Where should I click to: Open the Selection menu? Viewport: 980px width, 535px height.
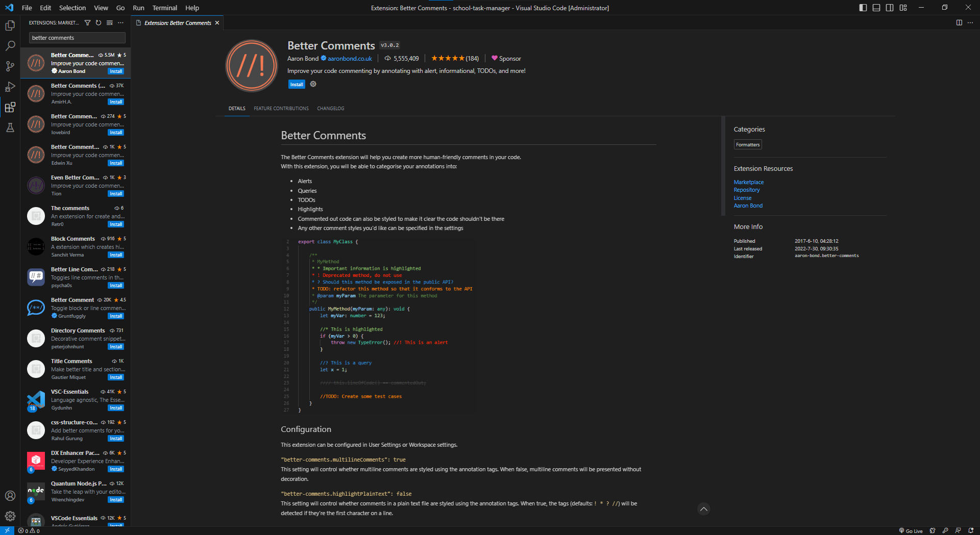click(72, 8)
